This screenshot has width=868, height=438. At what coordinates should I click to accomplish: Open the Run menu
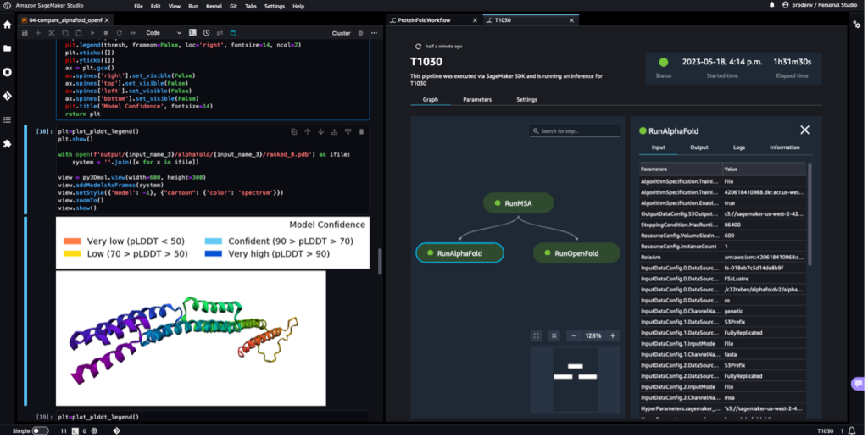(193, 6)
